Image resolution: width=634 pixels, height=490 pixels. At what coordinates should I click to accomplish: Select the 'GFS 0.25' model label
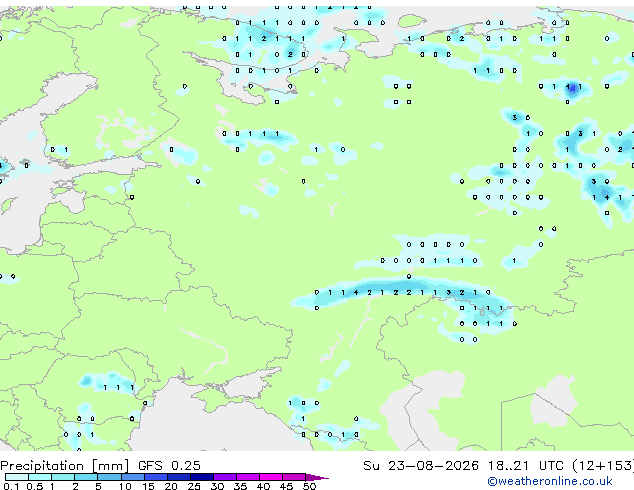tap(169, 466)
